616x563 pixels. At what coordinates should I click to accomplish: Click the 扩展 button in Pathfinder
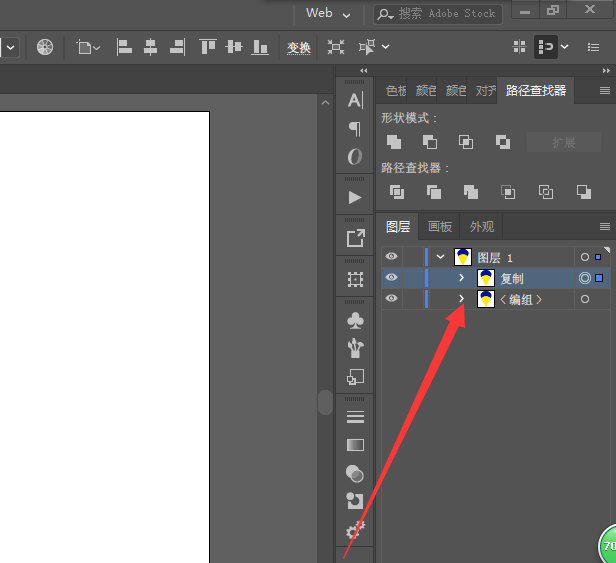click(x=564, y=142)
